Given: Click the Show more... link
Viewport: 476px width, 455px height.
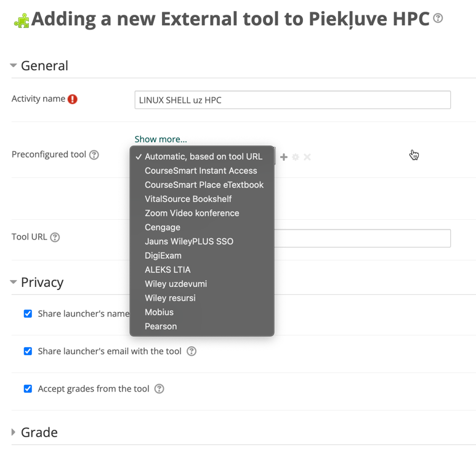Looking at the screenshot, I should (161, 139).
